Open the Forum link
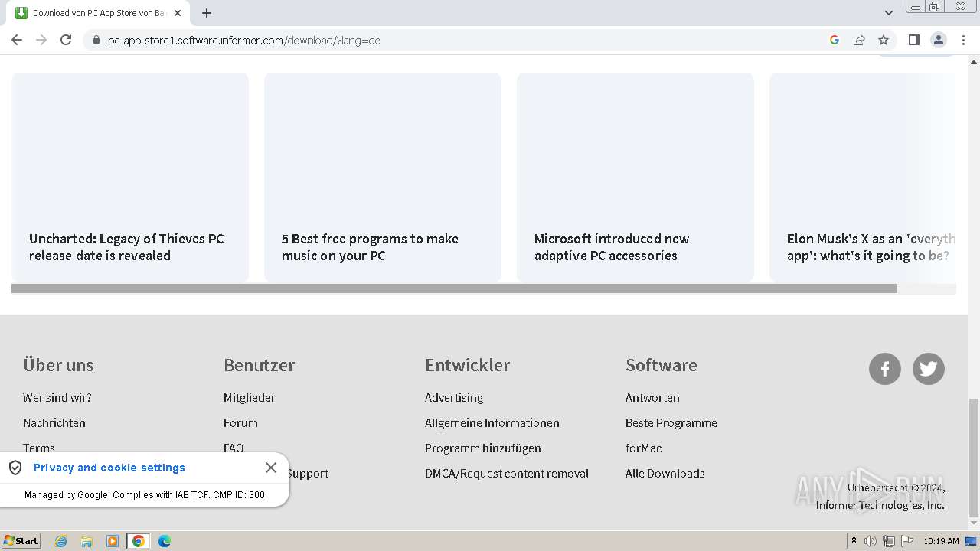This screenshot has width=980, height=551. (240, 422)
